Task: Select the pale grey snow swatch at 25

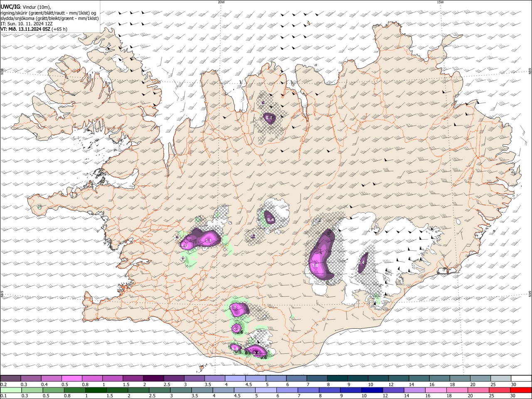Action: click(x=500, y=379)
